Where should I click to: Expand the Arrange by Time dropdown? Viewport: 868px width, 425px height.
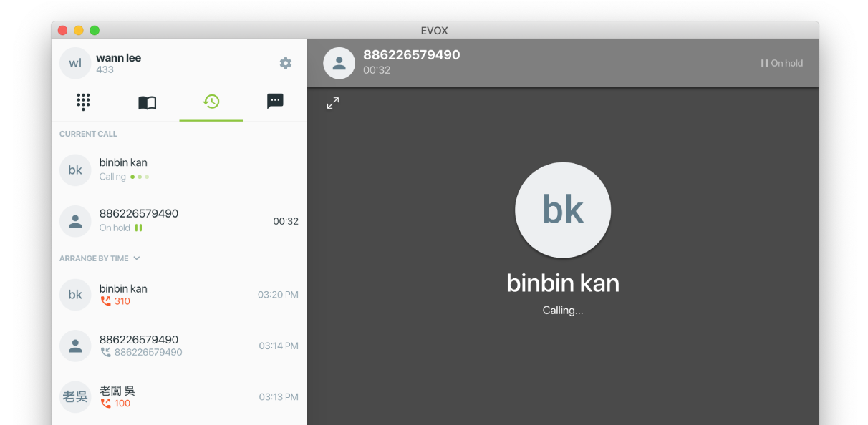[100, 258]
